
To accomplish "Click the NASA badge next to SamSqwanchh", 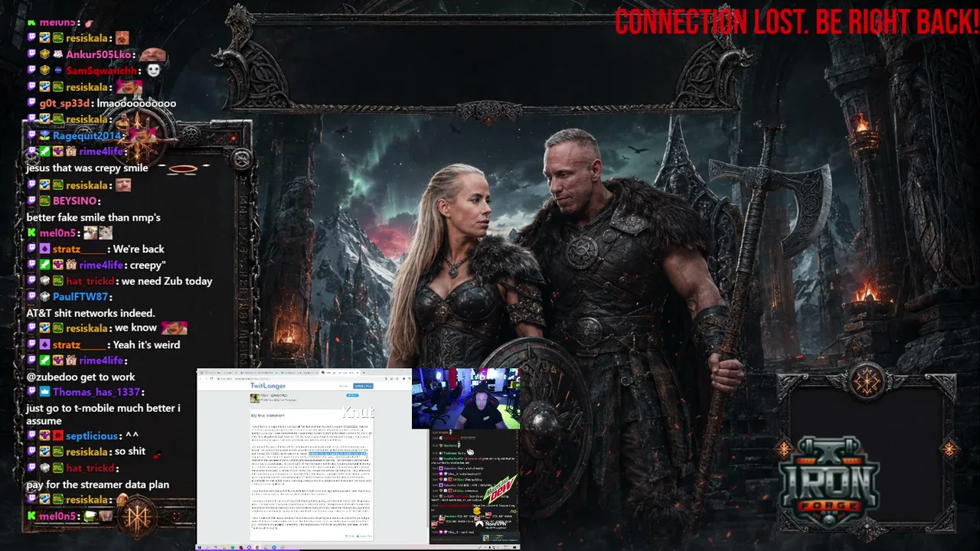I will click(57, 70).
